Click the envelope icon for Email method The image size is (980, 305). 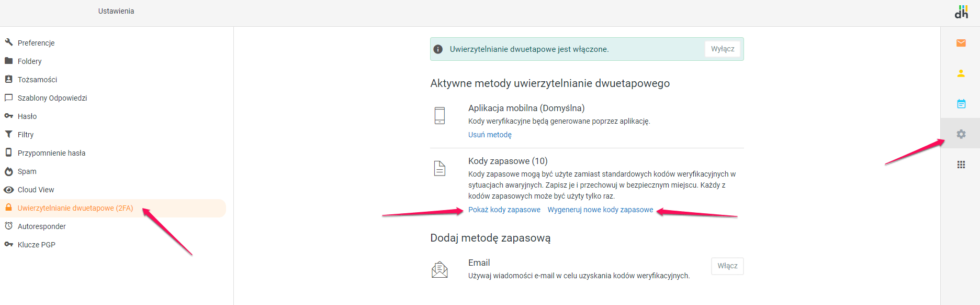pyautogui.click(x=440, y=269)
